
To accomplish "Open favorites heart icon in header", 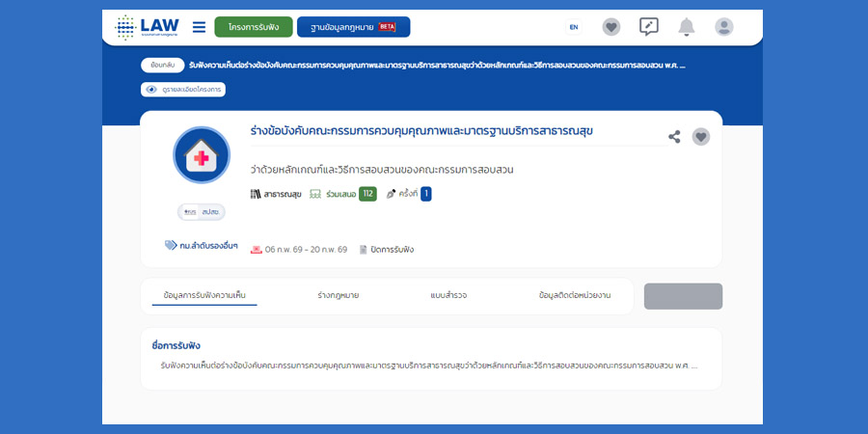I will click(611, 27).
